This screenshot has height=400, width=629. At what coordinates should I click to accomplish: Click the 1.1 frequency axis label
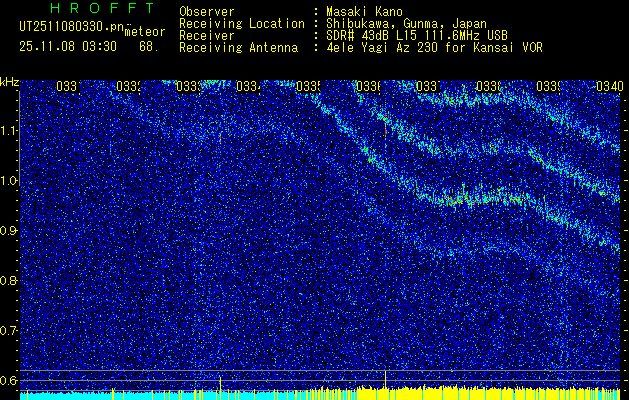[8, 131]
